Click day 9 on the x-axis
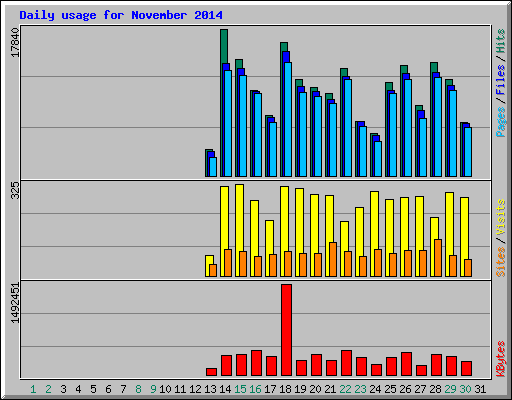The image size is (512, 400). point(153,389)
